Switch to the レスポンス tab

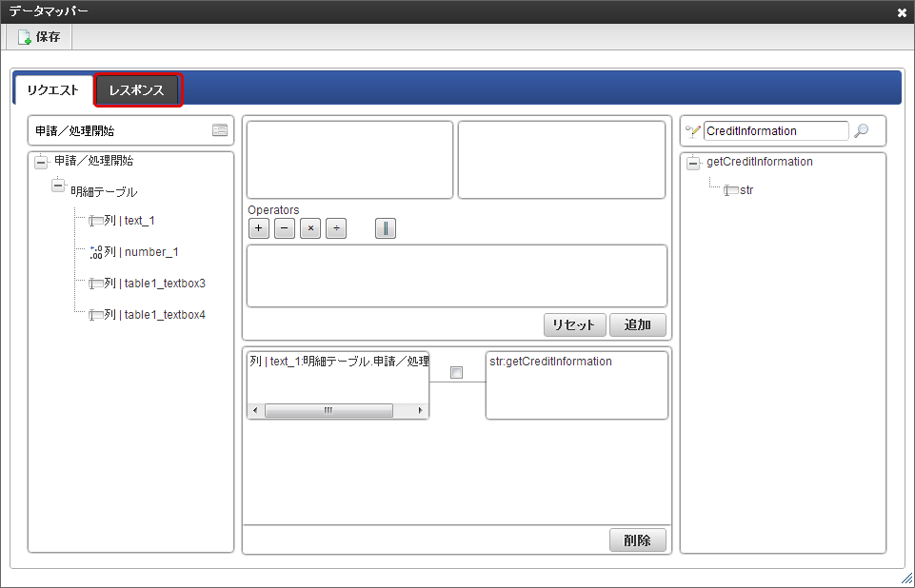click(136, 90)
